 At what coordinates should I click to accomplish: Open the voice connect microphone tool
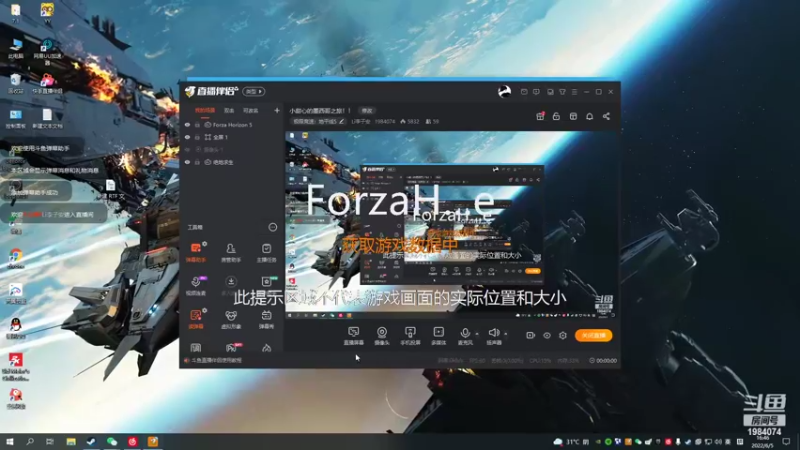[x=196, y=285]
